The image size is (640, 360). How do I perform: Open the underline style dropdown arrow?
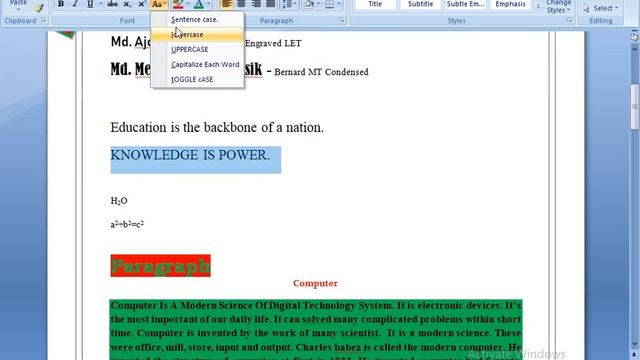(x=100, y=4)
